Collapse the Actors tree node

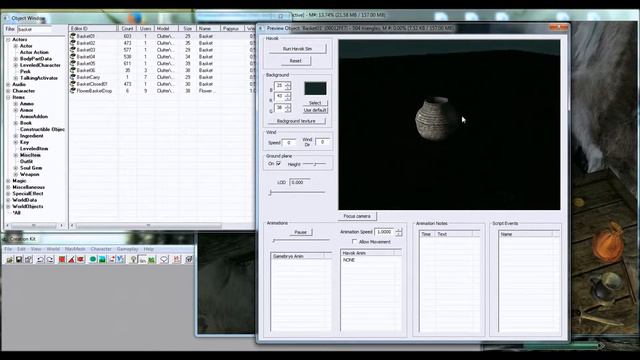pos(8,40)
